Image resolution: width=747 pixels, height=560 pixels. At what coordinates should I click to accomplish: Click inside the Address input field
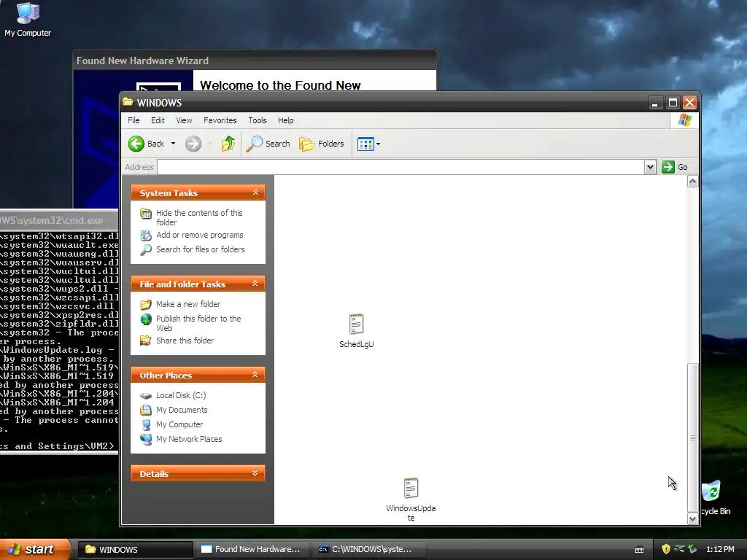click(400, 167)
